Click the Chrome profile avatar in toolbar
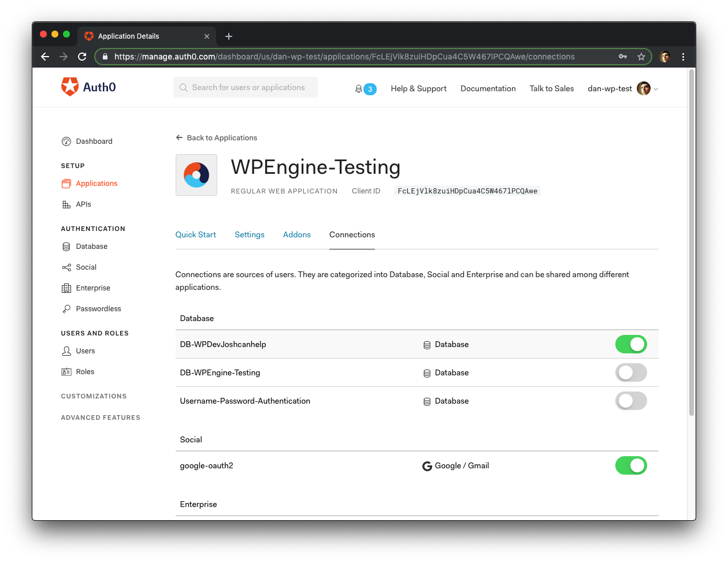Viewport: 728px width, 563px height. coord(665,57)
